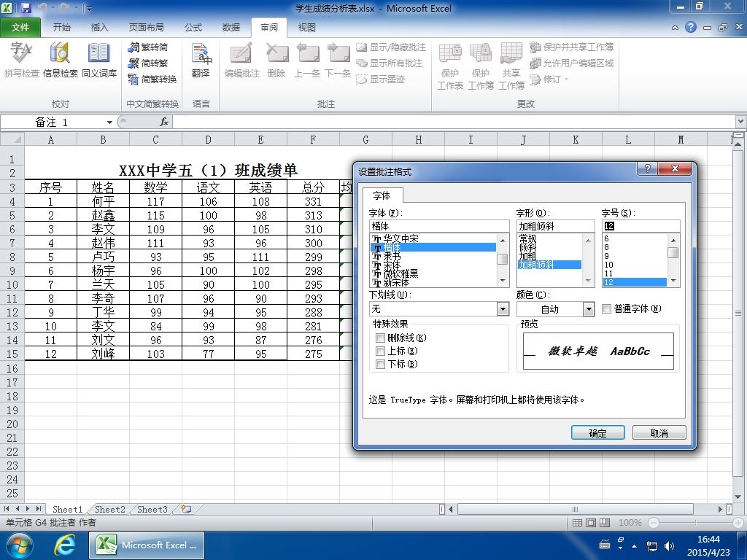747x560 pixels.
Task: Minimize the ribbon with the caret
Action: coord(675,28)
